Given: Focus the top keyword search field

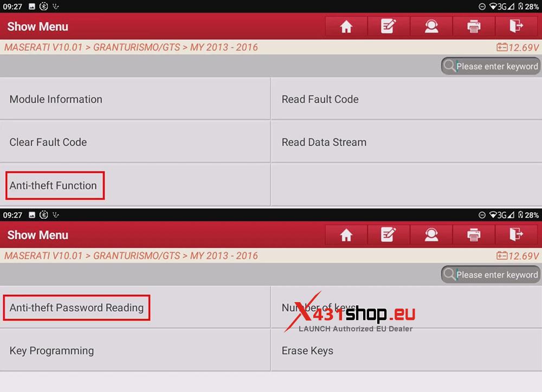Looking at the screenshot, I should pos(491,66).
